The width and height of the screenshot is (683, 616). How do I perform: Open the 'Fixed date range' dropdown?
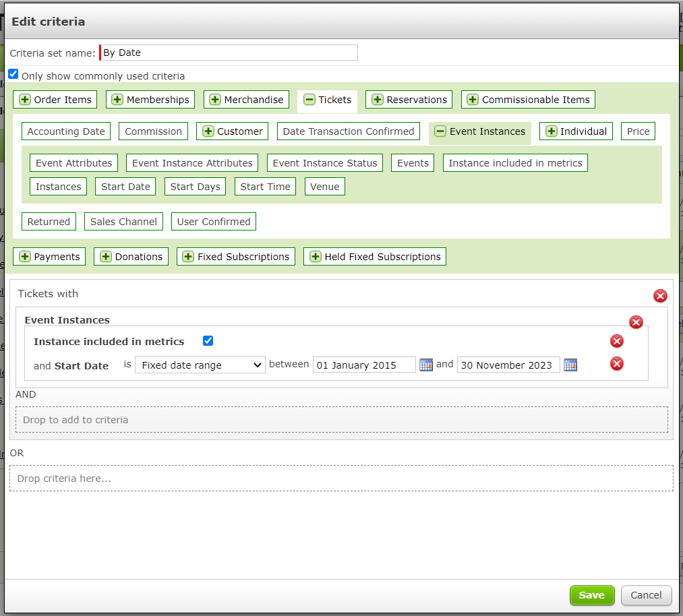(x=200, y=365)
